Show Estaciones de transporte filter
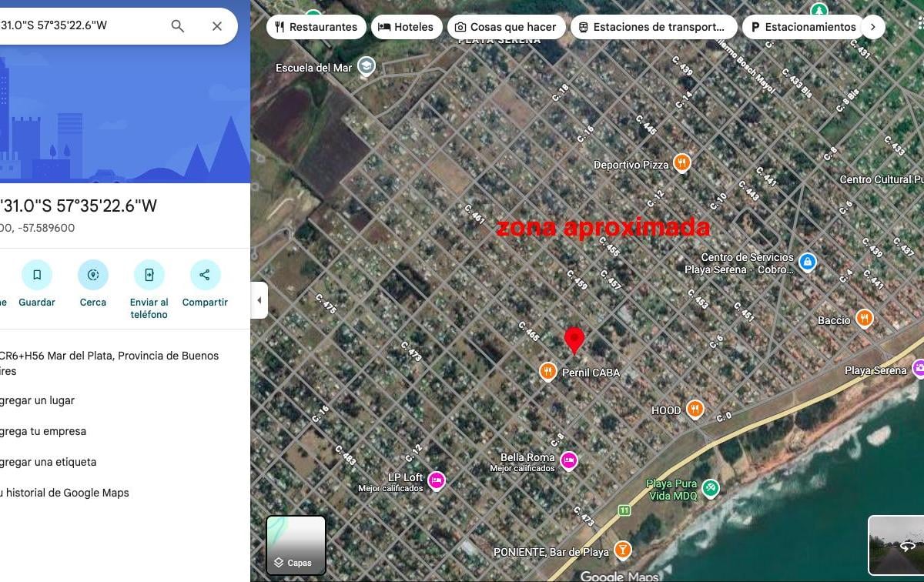This screenshot has width=924, height=582. [x=652, y=27]
